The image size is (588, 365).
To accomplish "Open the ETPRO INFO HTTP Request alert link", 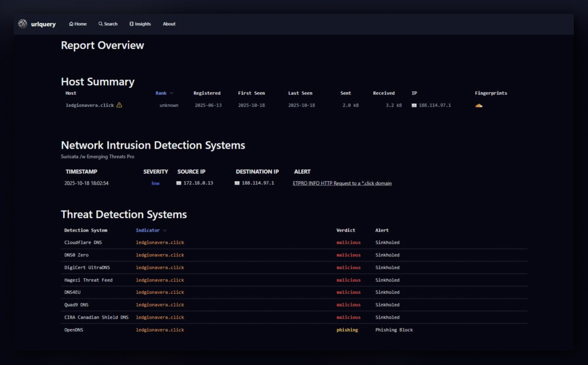I will click(x=342, y=183).
